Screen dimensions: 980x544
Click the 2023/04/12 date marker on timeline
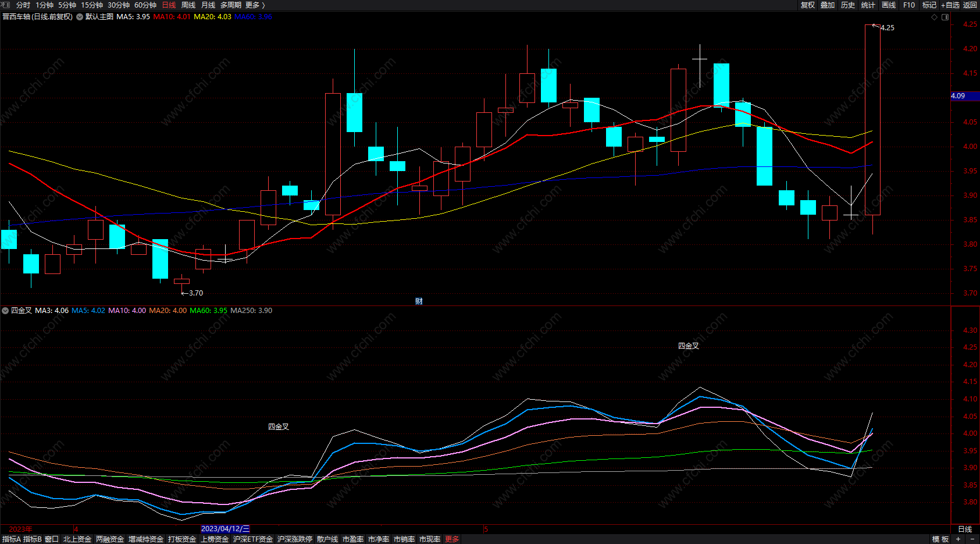[225, 529]
